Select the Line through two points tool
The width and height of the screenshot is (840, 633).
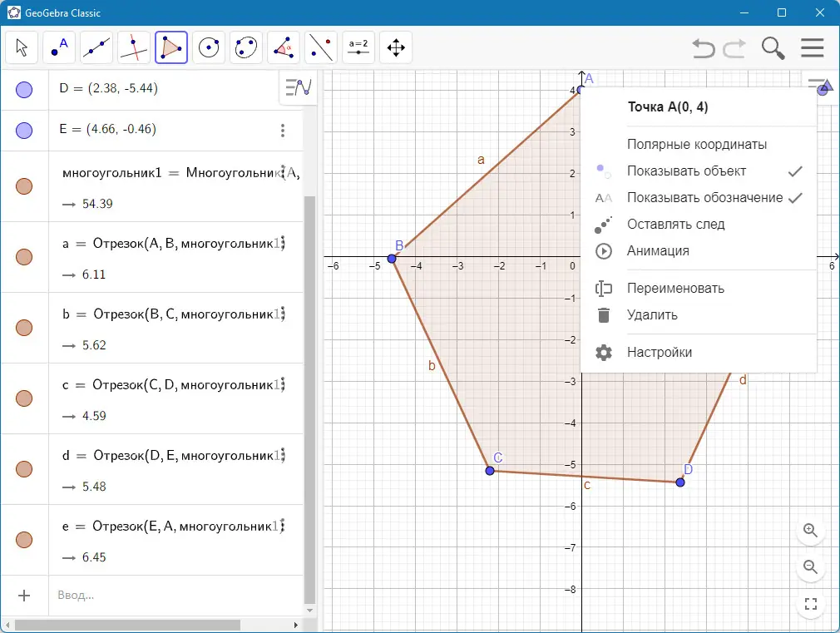(x=96, y=47)
